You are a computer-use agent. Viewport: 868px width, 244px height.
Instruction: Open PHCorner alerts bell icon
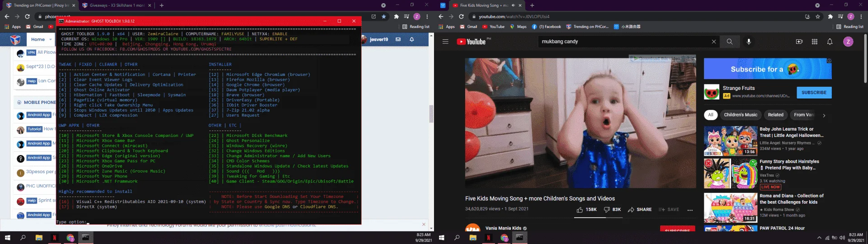(x=412, y=39)
